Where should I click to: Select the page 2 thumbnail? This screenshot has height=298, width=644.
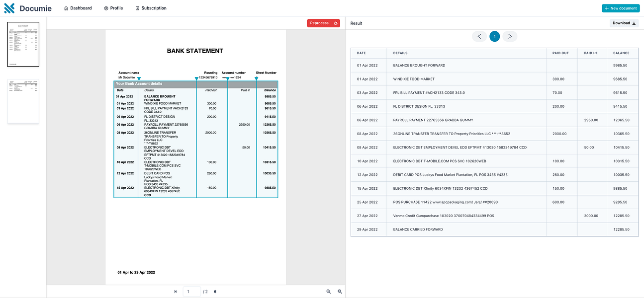pyautogui.click(x=23, y=101)
